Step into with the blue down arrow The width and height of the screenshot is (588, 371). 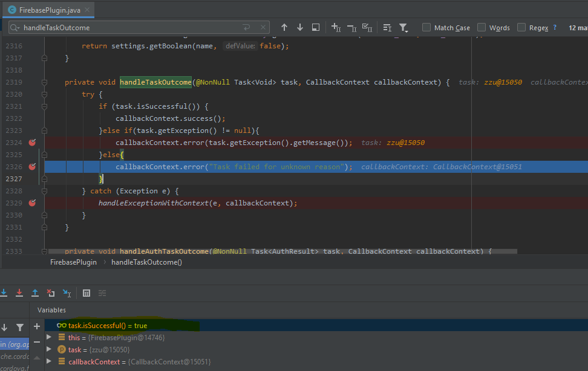pyautogui.click(x=4, y=293)
